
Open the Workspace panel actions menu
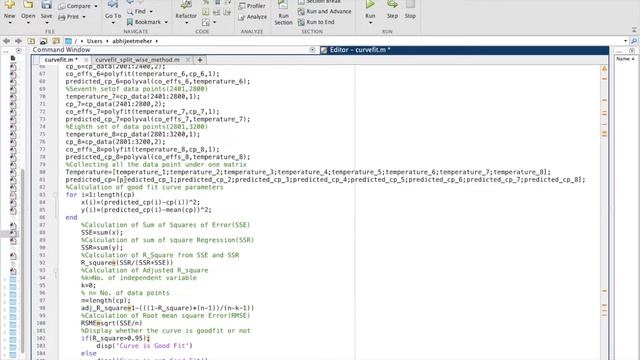click(x=632, y=51)
